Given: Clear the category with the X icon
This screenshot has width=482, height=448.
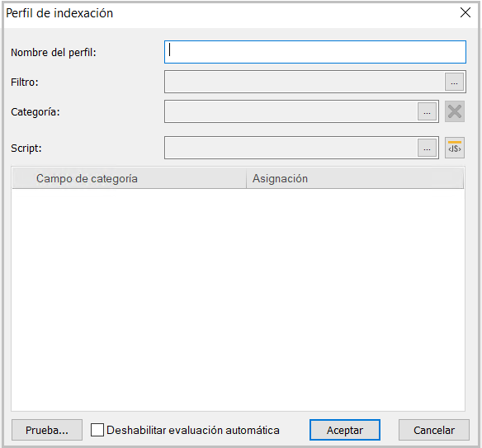Looking at the screenshot, I should click(x=455, y=111).
